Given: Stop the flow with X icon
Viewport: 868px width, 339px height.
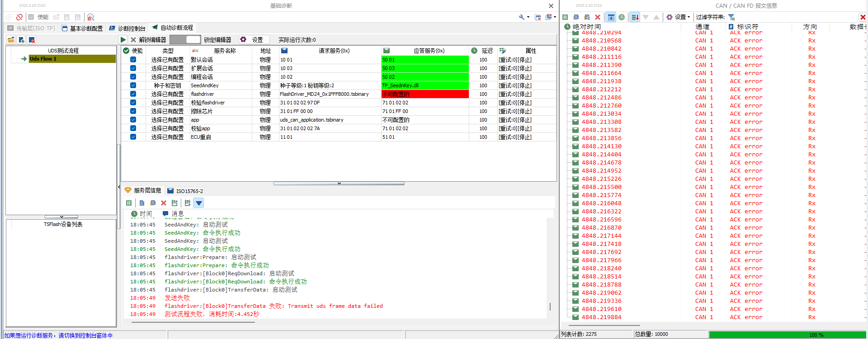Looking at the screenshot, I should pyautogui.click(x=133, y=40).
